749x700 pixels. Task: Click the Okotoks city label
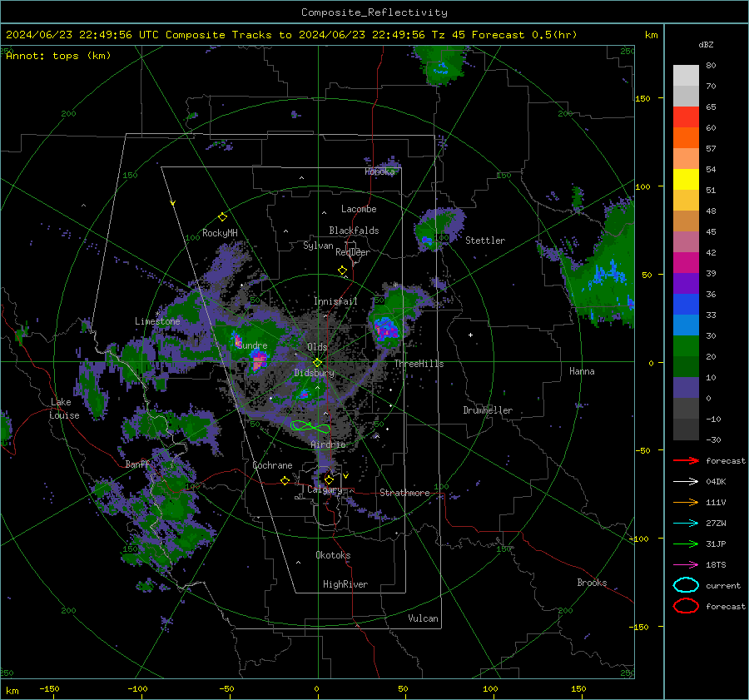(x=333, y=555)
